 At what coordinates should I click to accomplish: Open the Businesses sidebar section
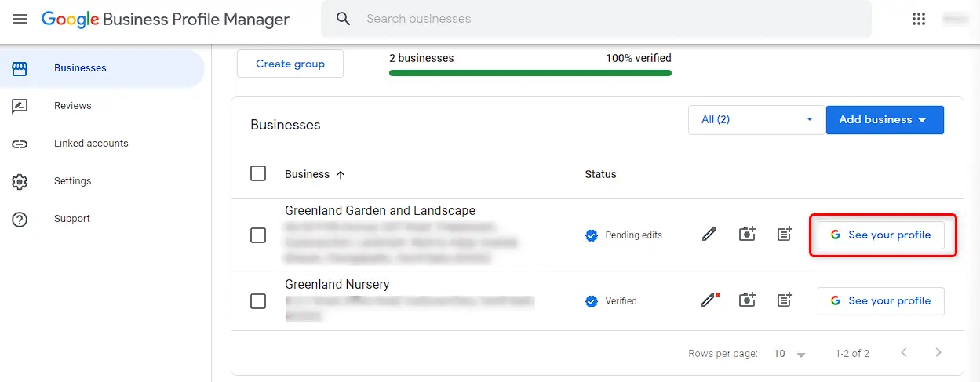pyautogui.click(x=102, y=68)
